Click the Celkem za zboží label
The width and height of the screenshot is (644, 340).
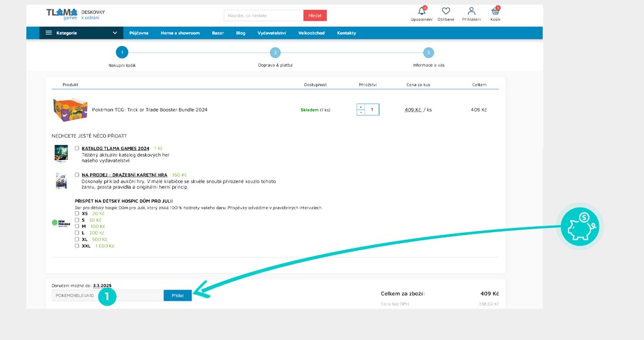click(x=403, y=294)
